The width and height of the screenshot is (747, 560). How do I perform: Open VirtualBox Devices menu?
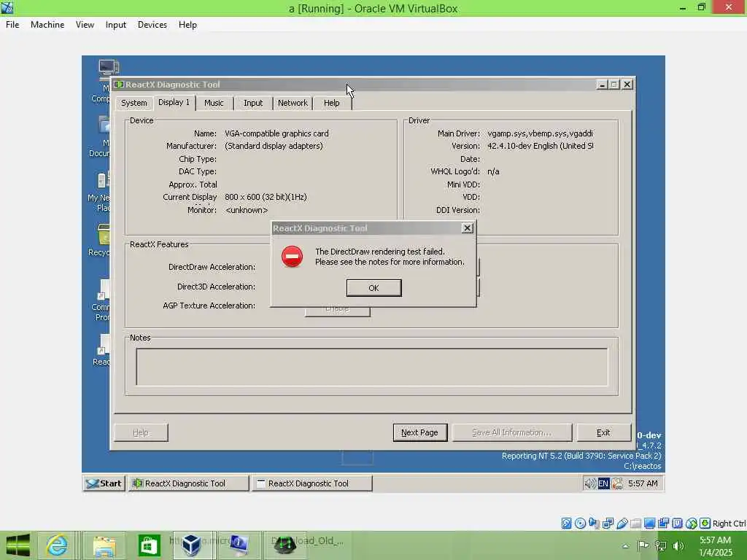(152, 25)
